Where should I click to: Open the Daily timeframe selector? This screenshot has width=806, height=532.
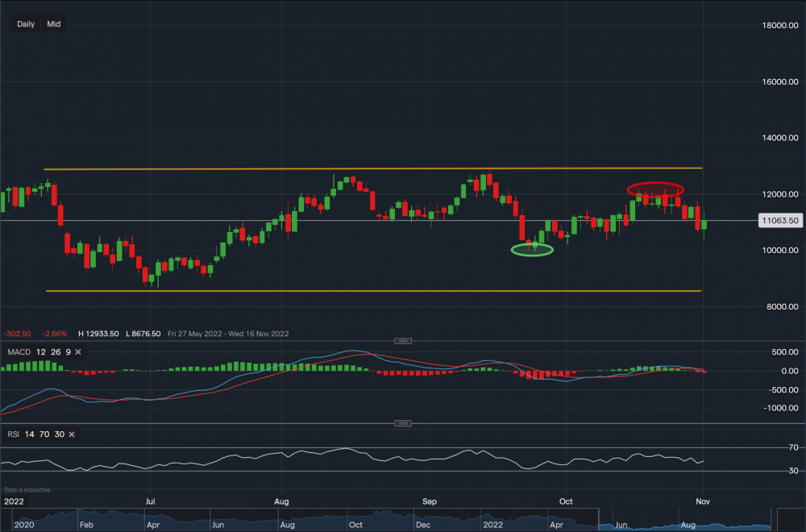(26, 24)
